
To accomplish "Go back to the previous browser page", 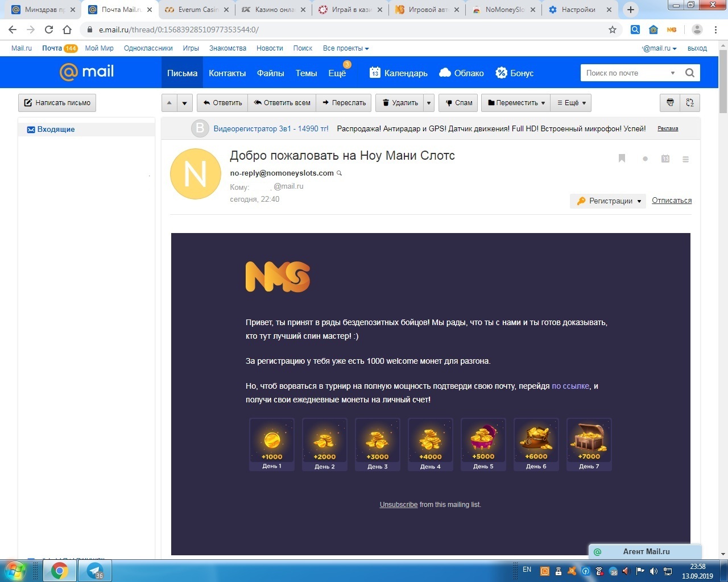I will [13, 30].
